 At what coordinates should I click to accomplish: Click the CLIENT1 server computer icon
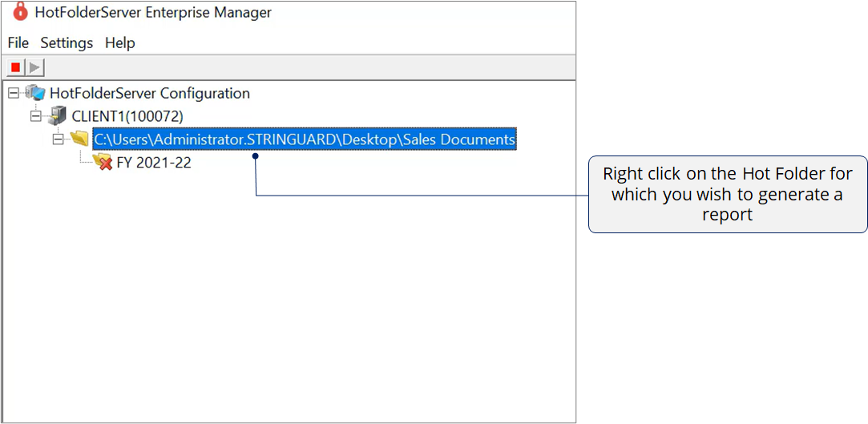[x=57, y=116]
